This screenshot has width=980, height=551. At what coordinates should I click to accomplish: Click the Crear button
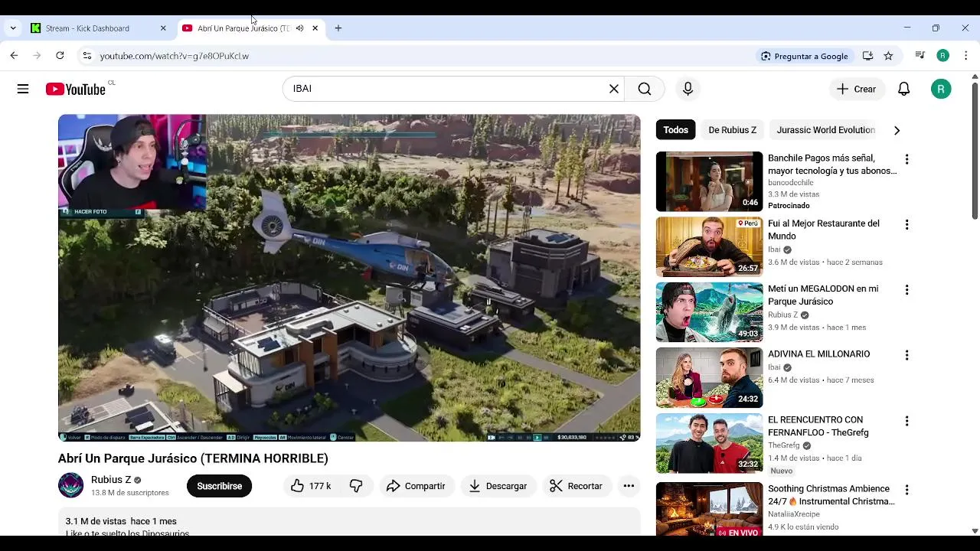[857, 89]
